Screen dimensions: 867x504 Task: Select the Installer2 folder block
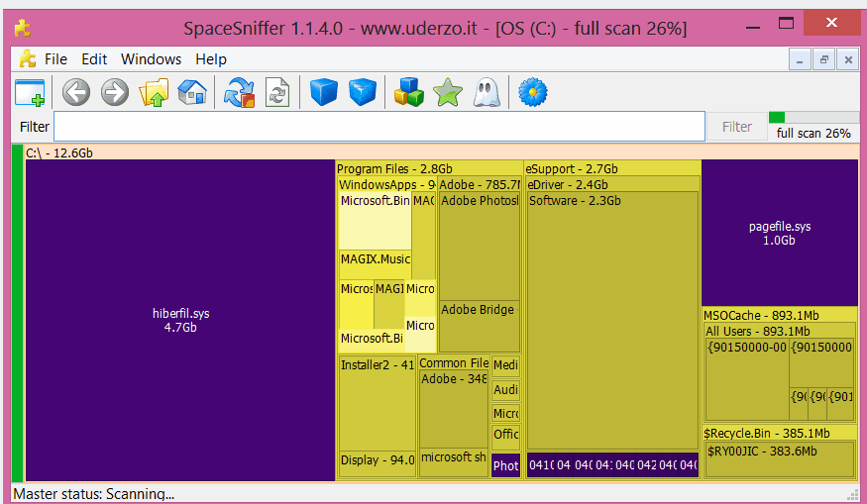point(378,403)
